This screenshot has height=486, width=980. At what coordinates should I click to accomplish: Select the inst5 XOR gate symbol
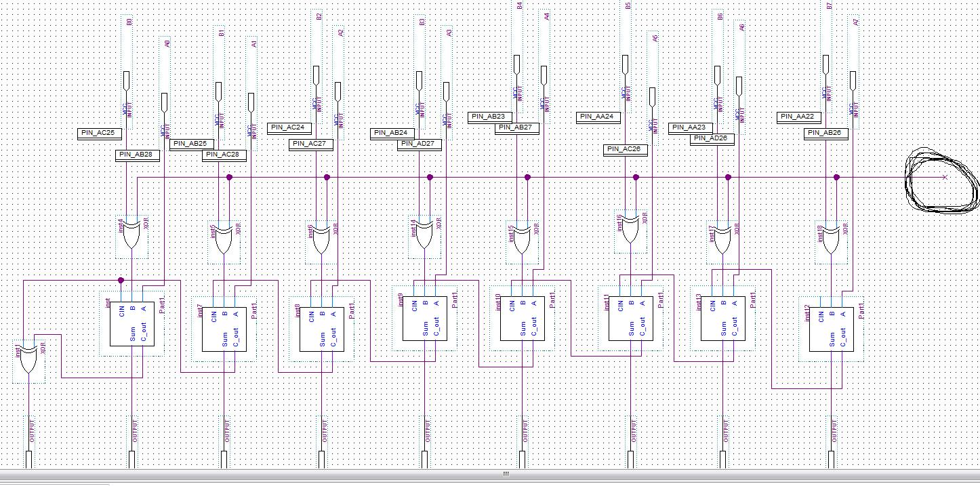[x=224, y=241]
